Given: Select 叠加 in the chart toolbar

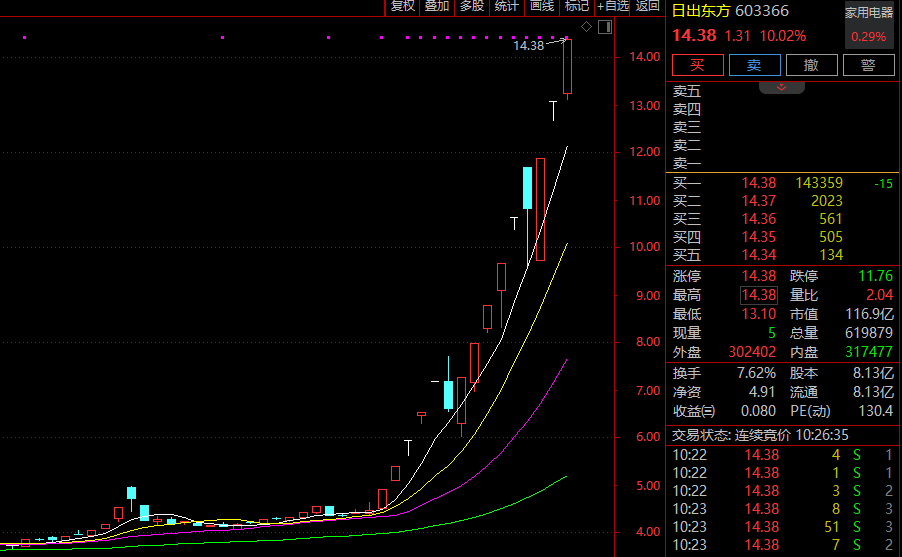Looking at the screenshot, I should pos(436,7).
